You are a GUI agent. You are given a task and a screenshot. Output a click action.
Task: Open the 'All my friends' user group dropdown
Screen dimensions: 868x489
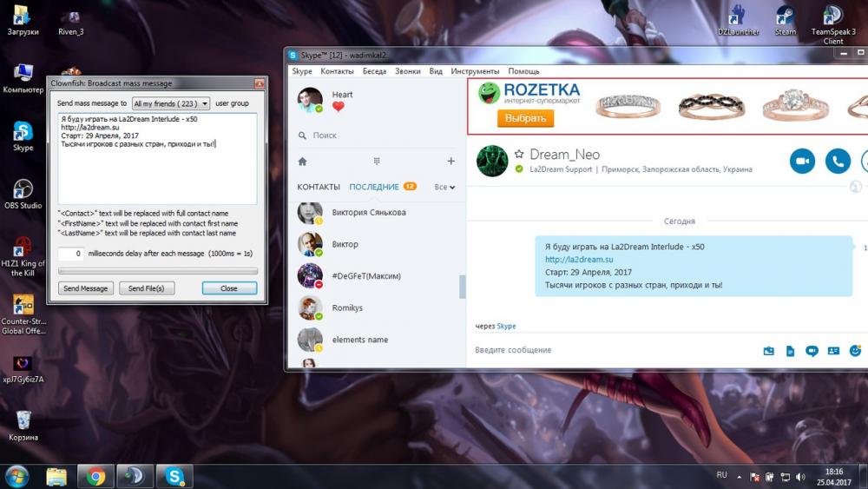point(171,103)
